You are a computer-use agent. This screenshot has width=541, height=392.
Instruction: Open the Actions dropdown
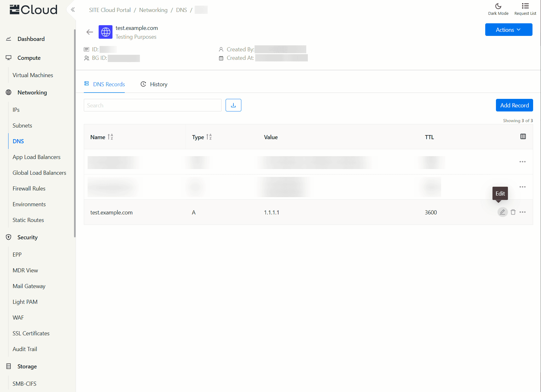coord(508,30)
